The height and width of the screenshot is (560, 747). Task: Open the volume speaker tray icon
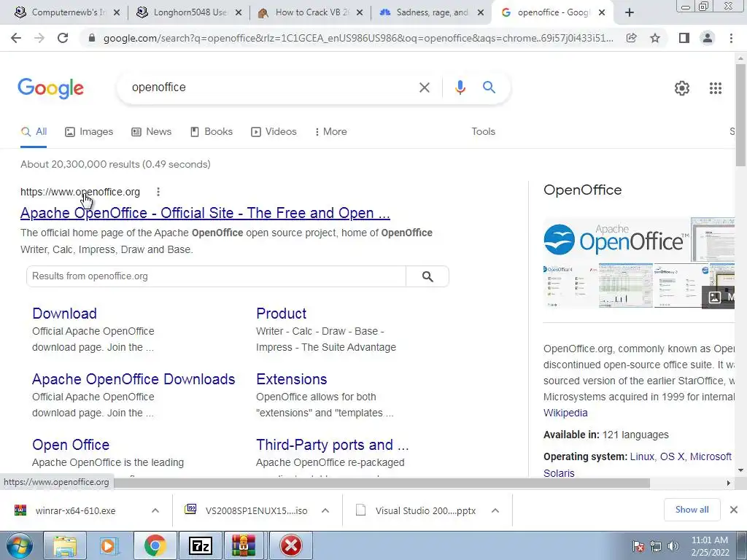tap(673, 546)
